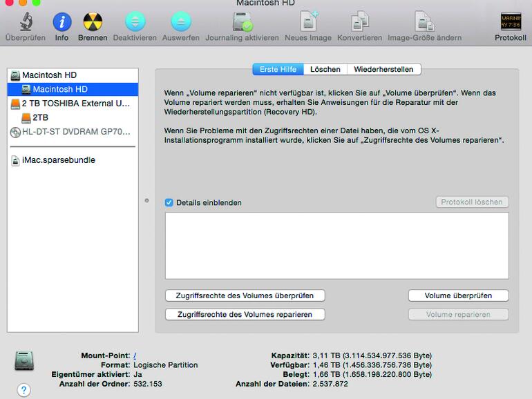This screenshot has height=399, width=532.
Task: Click the Format value Logische Partition
Action: [x=166, y=365]
